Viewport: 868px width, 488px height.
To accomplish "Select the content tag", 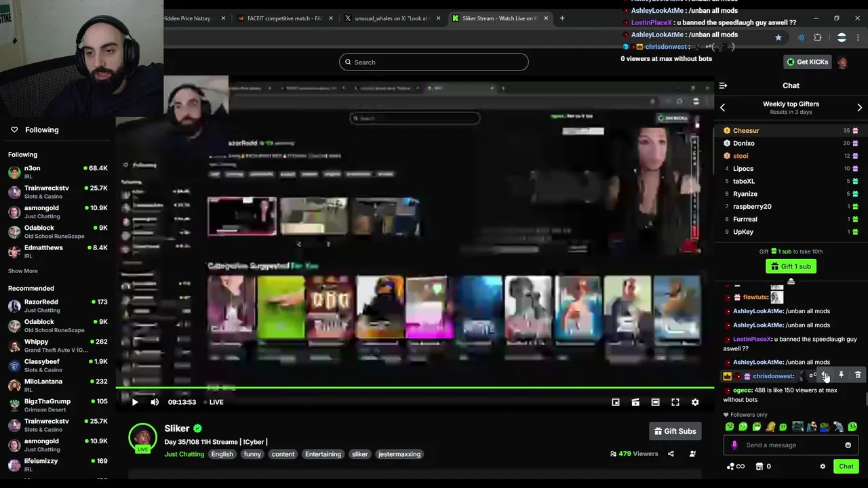I will (x=283, y=454).
